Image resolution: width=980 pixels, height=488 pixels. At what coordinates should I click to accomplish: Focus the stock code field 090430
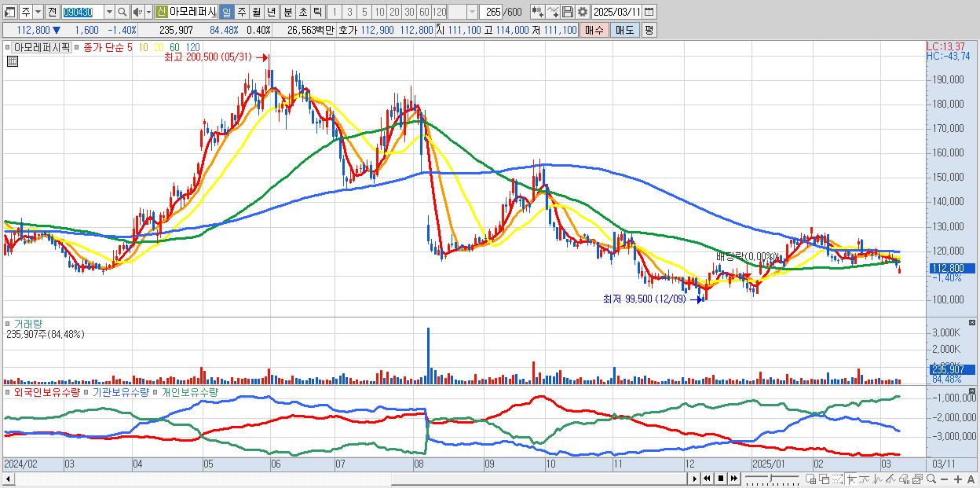pos(82,12)
